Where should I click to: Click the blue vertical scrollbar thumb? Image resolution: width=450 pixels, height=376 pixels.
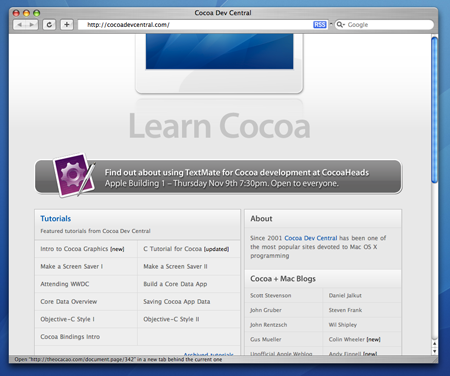434,110
